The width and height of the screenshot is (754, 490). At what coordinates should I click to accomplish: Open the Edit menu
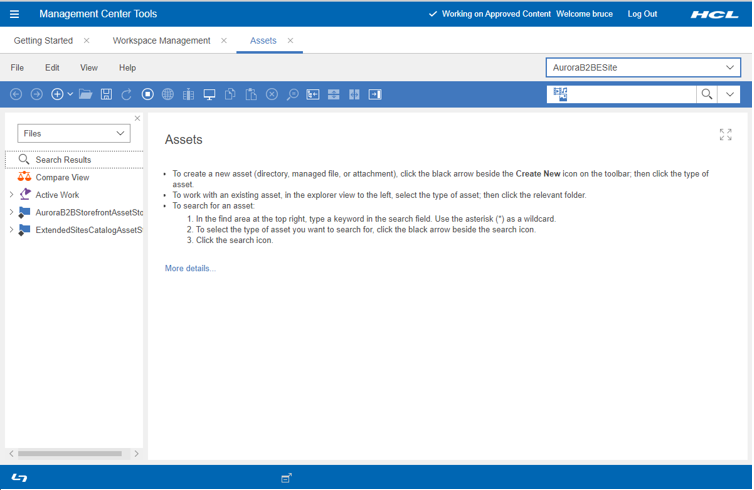[52, 68]
